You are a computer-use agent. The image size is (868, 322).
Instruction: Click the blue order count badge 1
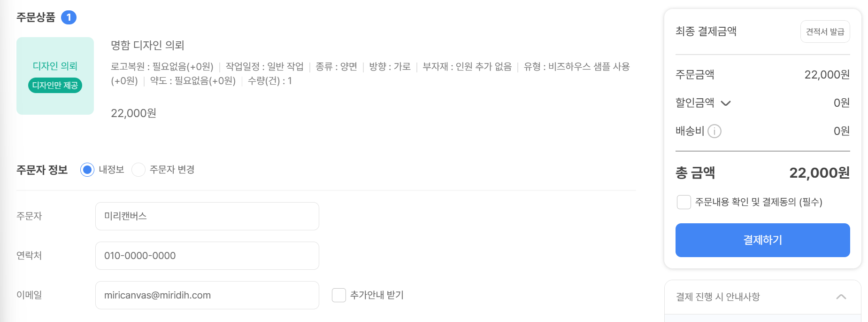pos(69,17)
